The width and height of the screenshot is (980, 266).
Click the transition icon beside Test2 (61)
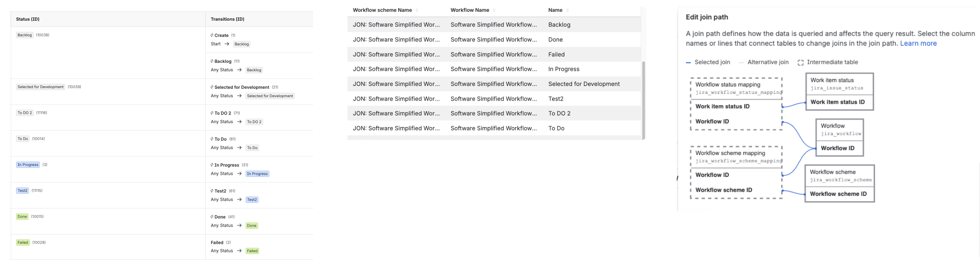(x=212, y=190)
